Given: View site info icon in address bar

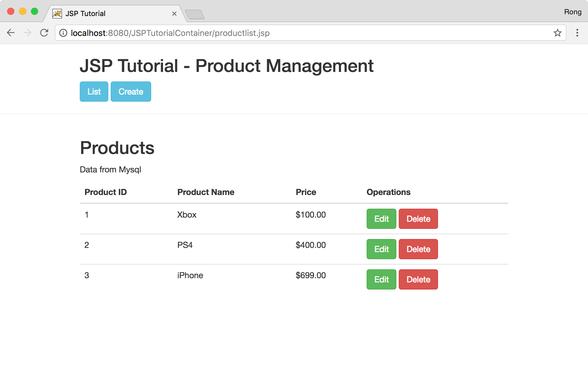Looking at the screenshot, I should tap(63, 33).
